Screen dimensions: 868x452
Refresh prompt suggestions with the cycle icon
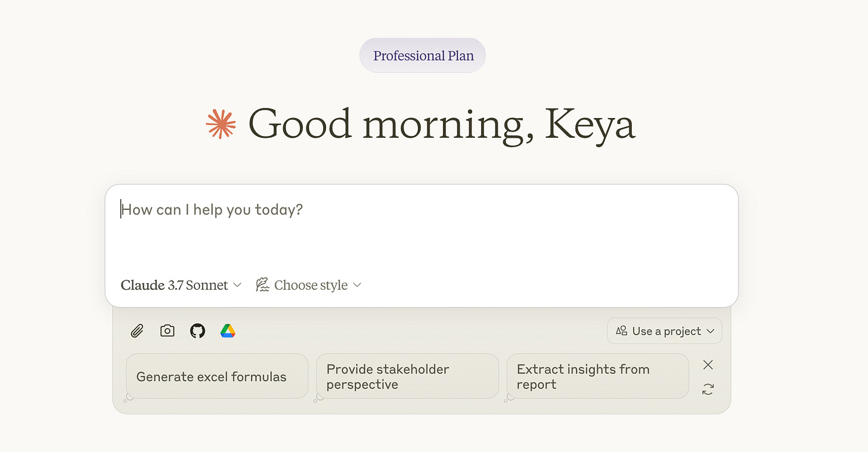coord(708,389)
